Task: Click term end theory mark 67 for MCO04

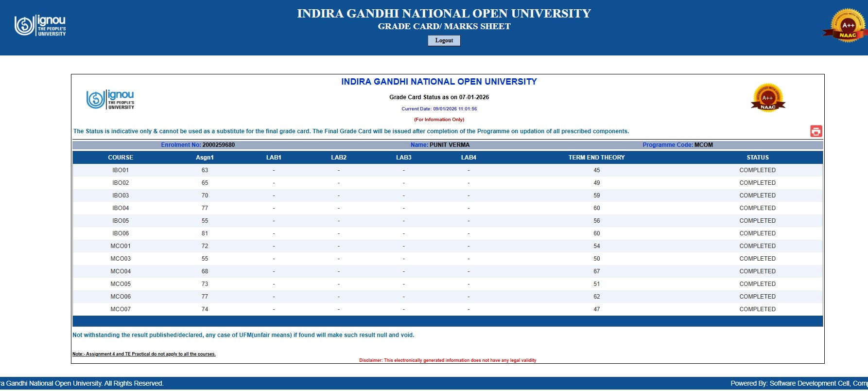Action: [x=597, y=271]
